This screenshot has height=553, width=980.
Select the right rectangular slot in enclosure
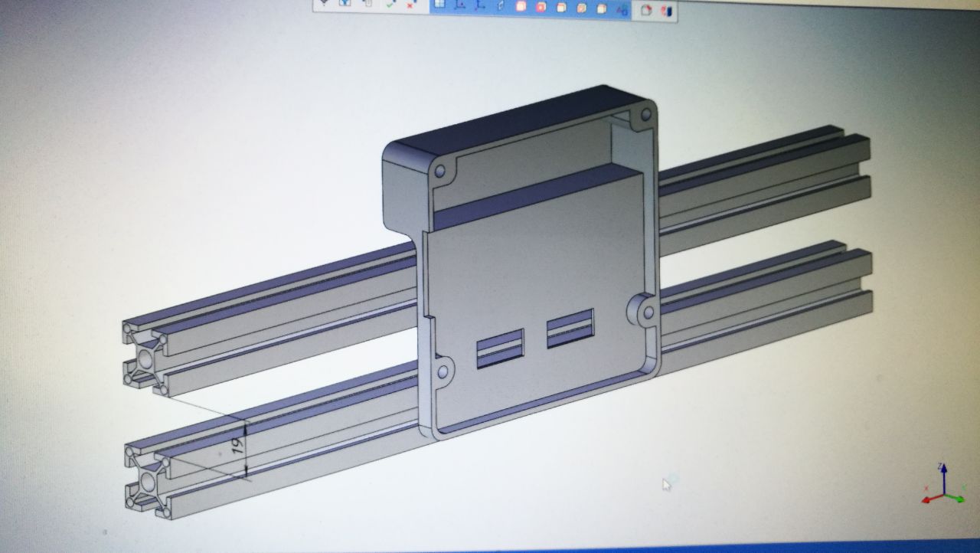570,329
